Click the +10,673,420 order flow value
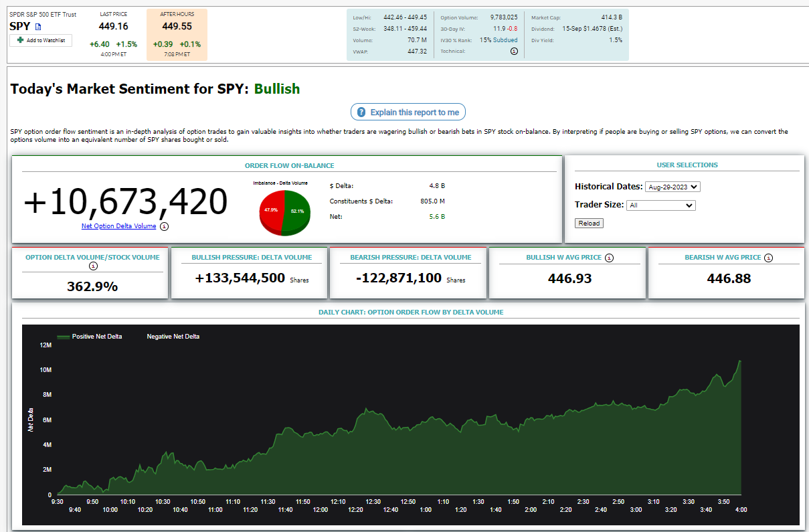Screen dimensions: 809x532 tap(125, 201)
